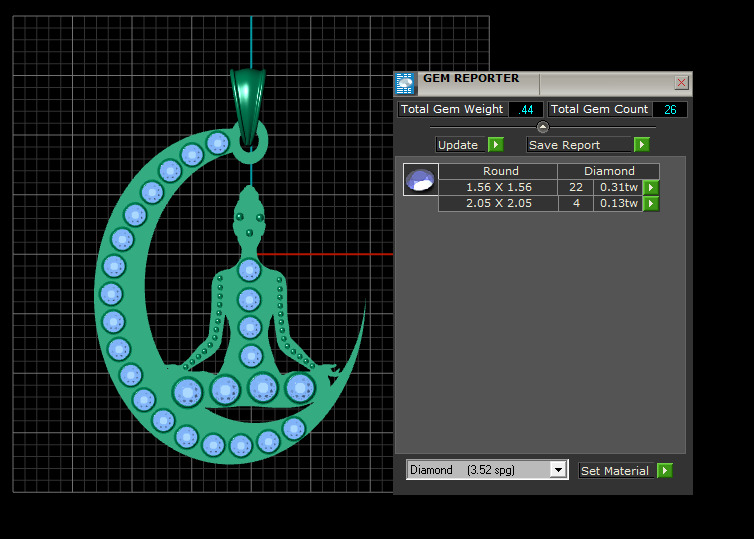The width and height of the screenshot is (754, 539).
Task: Select the Total Gem Count value 26
Action: pos(670,110)
